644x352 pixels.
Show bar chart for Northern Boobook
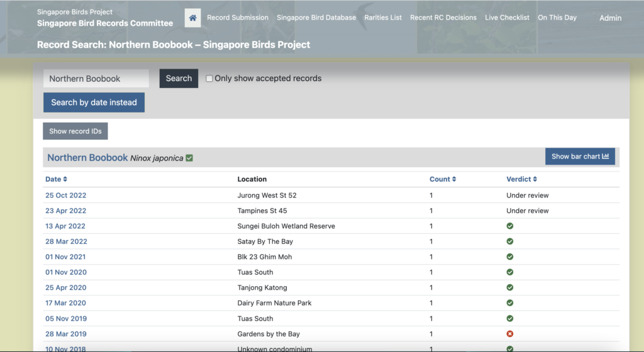point(580,157)
